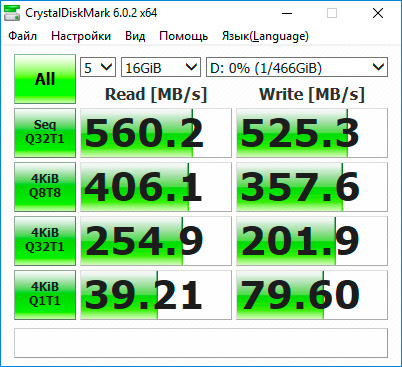Run the 4KiB Q1T1 benchmark
The width and height of the screenshot is (402, 367).
(x=45, y=295)
